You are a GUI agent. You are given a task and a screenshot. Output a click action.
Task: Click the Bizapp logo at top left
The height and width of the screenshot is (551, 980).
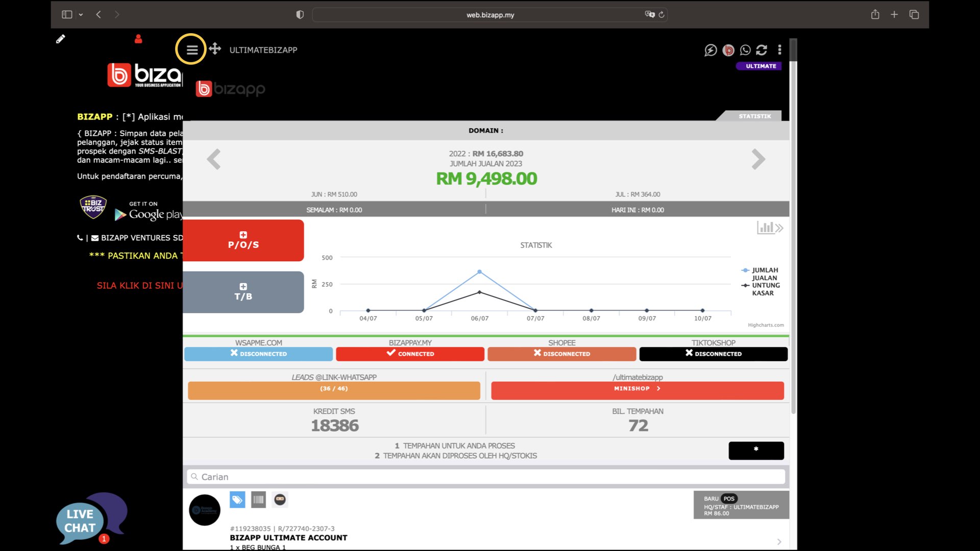point(145,75)
